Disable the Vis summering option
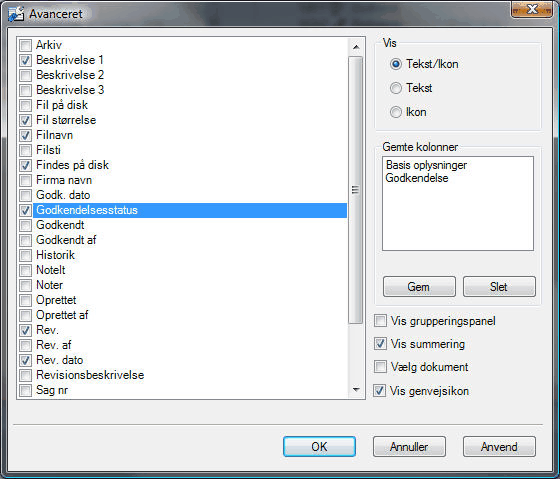The width and height of the screenshot is (560, 479). click(x=380, y=344)
